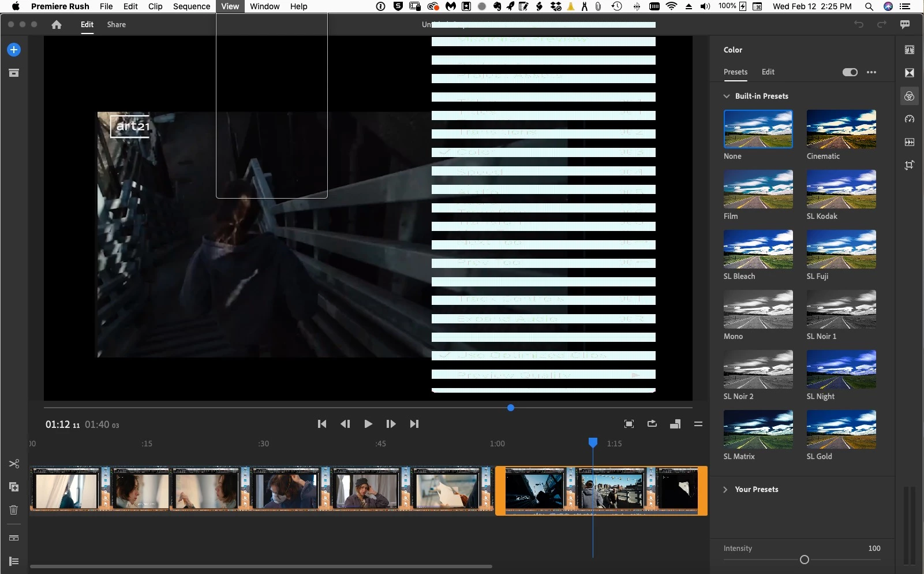
Task: Delete the selected clip with the trash icon
Action: pyautogui.click(x=14, y=510)
